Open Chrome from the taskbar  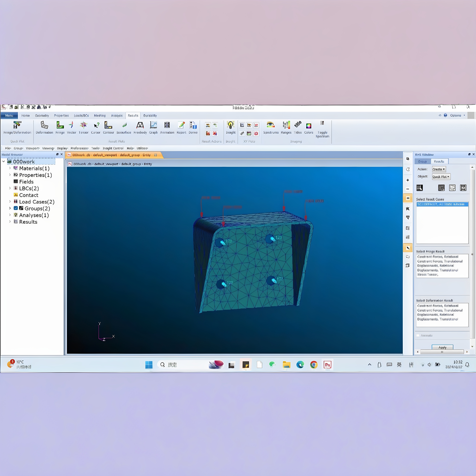(314, 365)
